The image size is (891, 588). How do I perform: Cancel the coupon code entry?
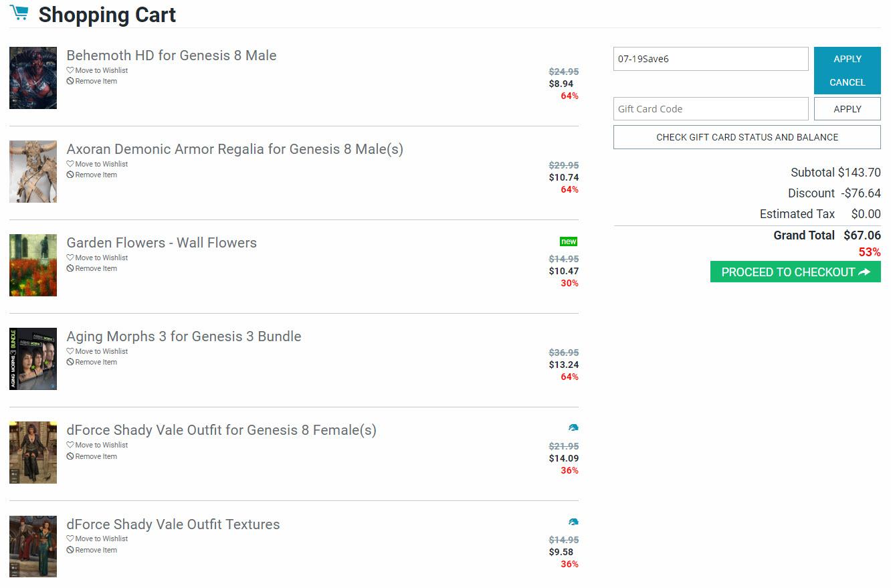click(847, 82)
